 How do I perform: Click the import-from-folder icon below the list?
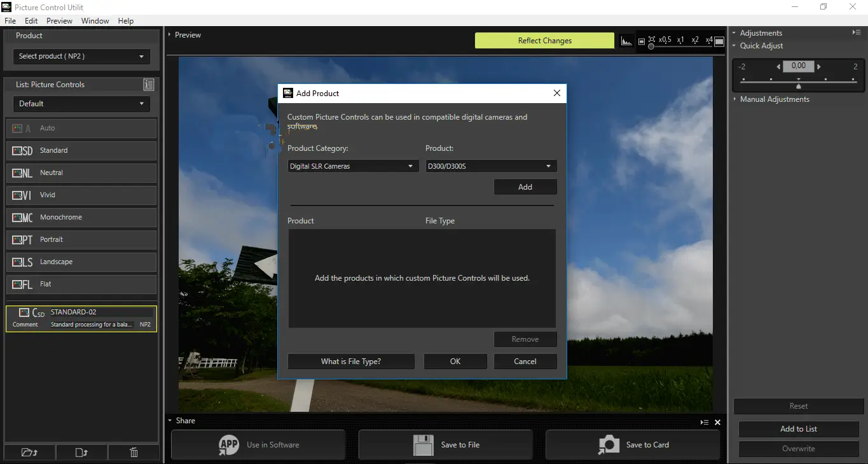pyautogui.click(x=29, y=453)
